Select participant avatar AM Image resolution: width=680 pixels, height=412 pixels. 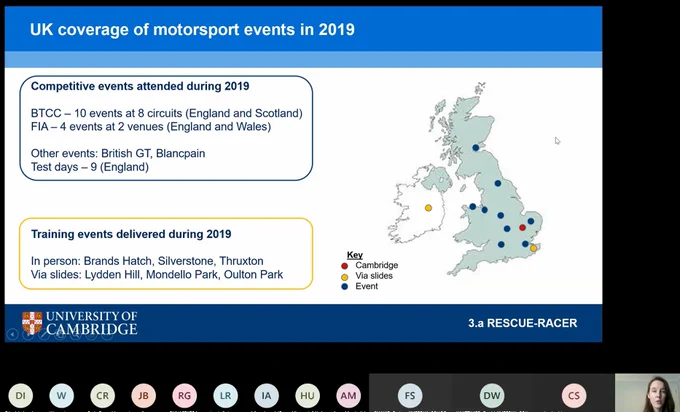(x=348, y=396)
